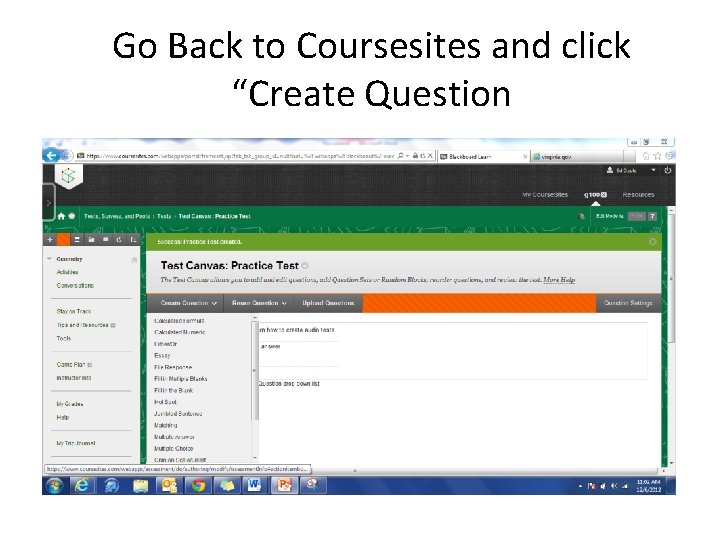
Task: Click the browser home icon
Action: (x=646, y=156)
